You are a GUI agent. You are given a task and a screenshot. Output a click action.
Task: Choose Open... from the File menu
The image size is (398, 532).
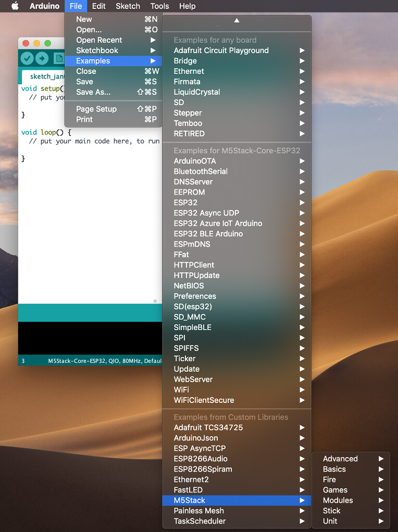click(113, 30)
